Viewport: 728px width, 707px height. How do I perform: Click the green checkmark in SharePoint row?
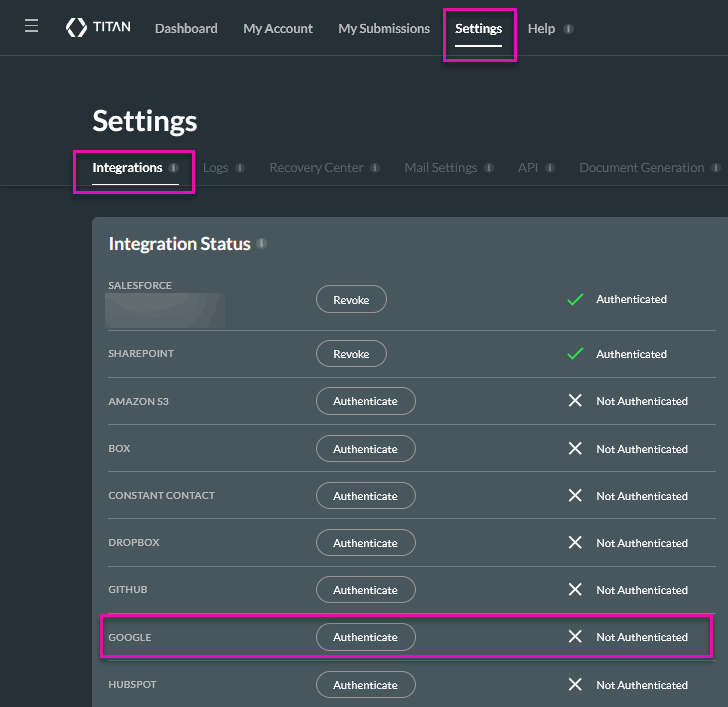pyautogui.click(x=575, y=354)
